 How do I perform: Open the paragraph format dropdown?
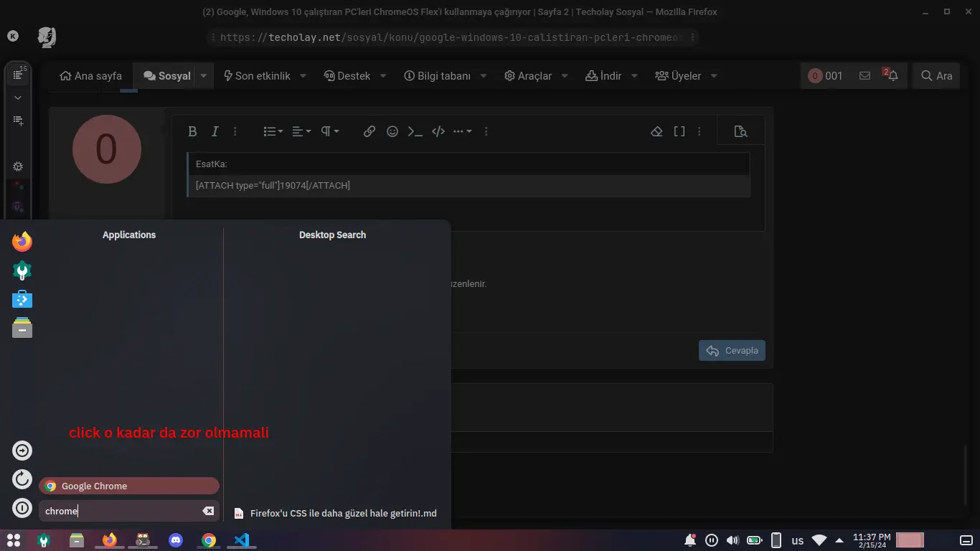coord(330,131)
